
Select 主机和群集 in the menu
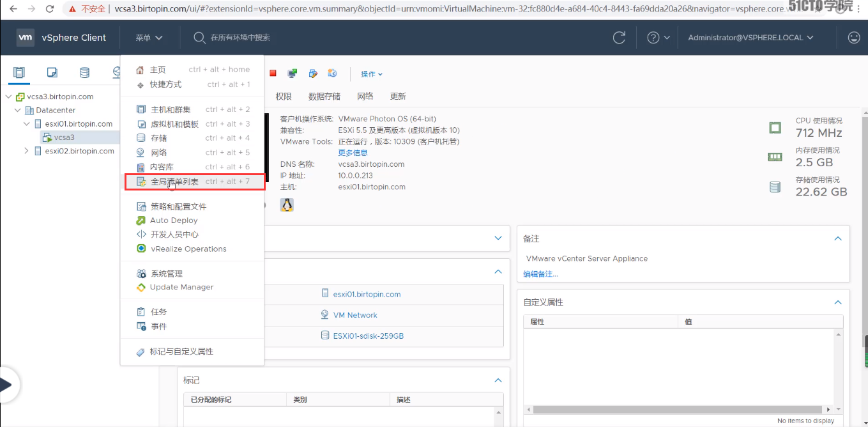pos(192,110)
